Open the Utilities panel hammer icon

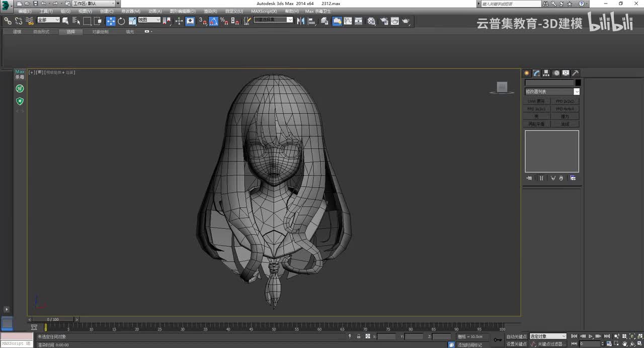click(x=576, y=73)
